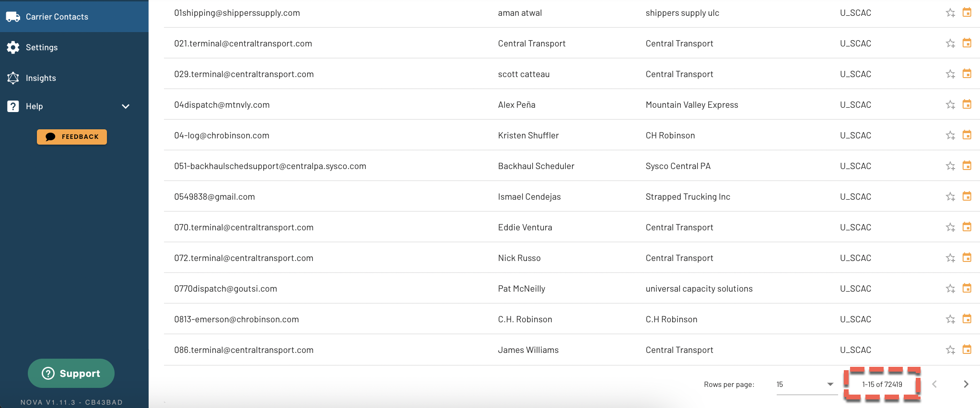
Task: Click company name Strapped Trucking Inc
Action: (688, 197)
